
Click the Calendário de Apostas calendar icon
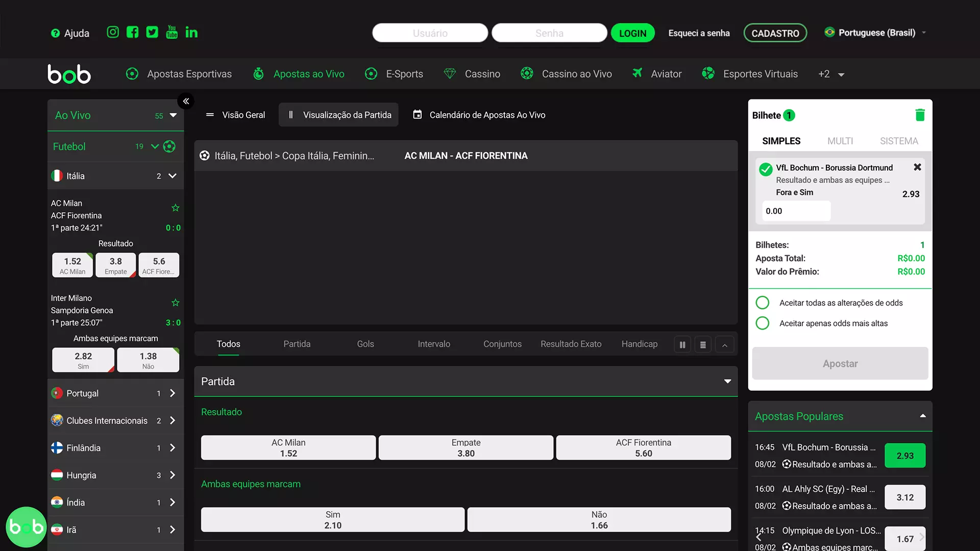point(418,114)
